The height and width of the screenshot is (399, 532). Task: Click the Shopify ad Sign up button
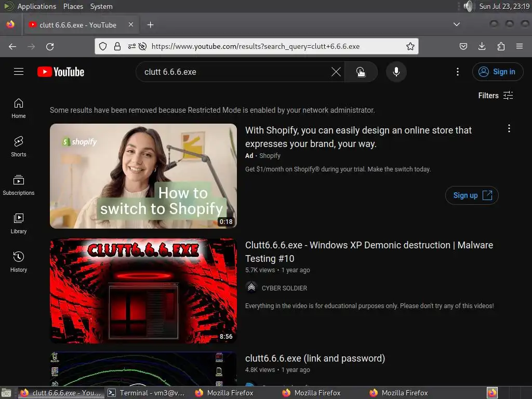pos(472,195)
